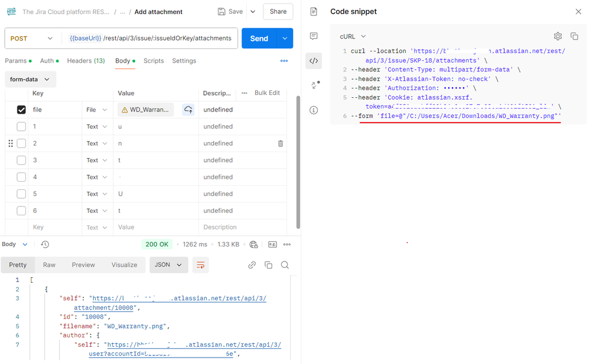The image size is (590, 364).
Task: Click the Share button
Action: tap(278, 12)
